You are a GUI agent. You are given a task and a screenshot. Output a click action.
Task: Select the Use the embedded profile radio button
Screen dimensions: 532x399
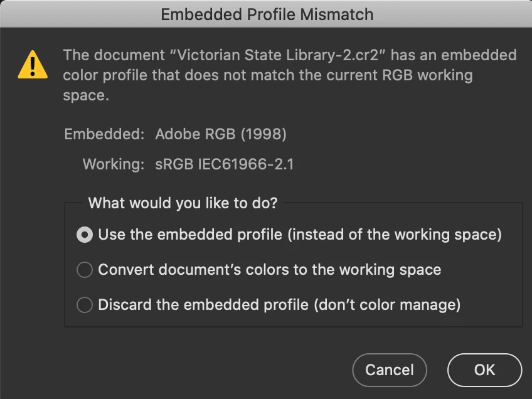pyautogui.click(x=84, y=235)
